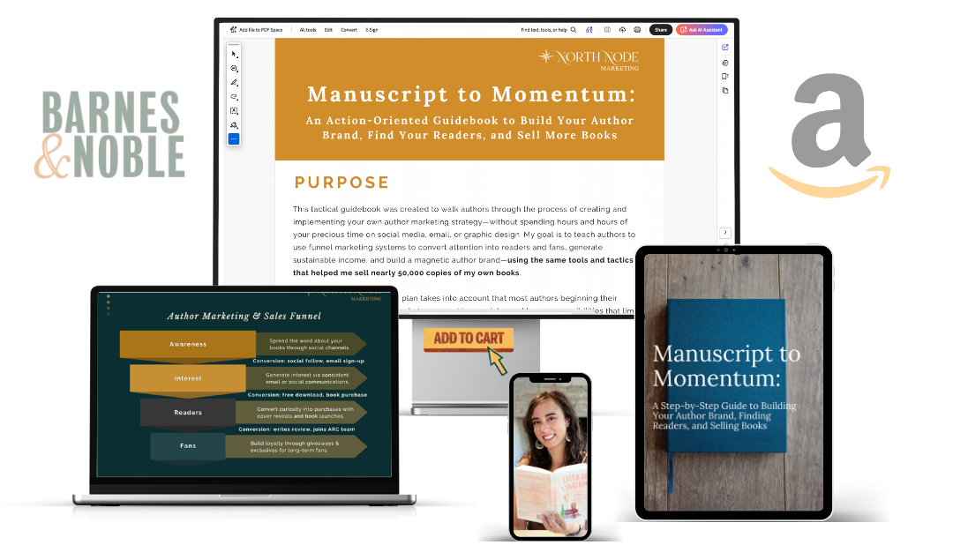953x560 pixels.
Task: Click the PURPOSE heading in the document
Action: point(341,183)
